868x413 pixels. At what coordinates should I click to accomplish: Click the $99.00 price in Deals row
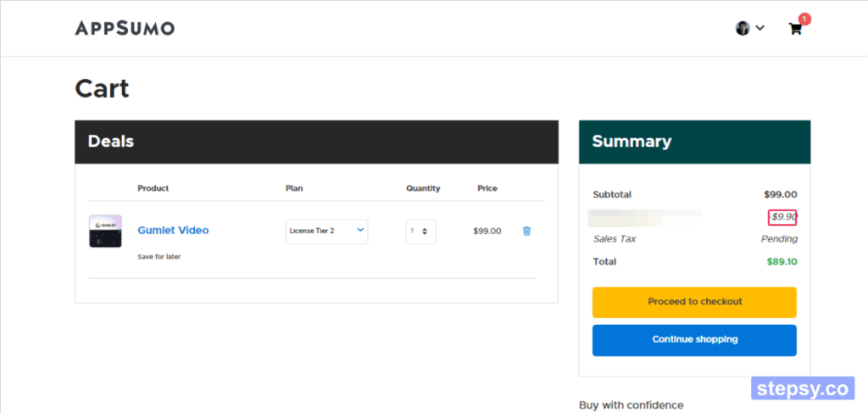tap(487, 231)
